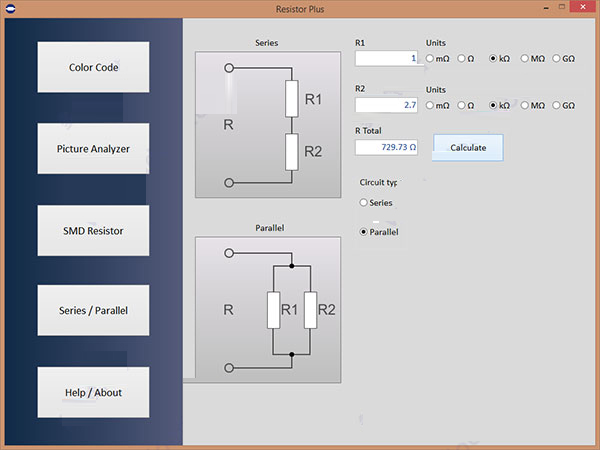Click the Calculate button
This screenshot has width=600, height=450.
tap(468, 148)
